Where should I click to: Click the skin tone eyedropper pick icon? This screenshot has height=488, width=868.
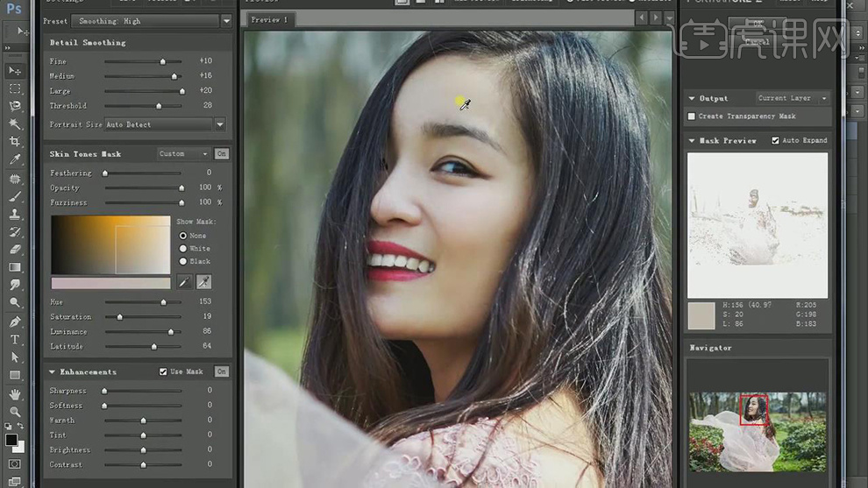(x=184, y=282)
